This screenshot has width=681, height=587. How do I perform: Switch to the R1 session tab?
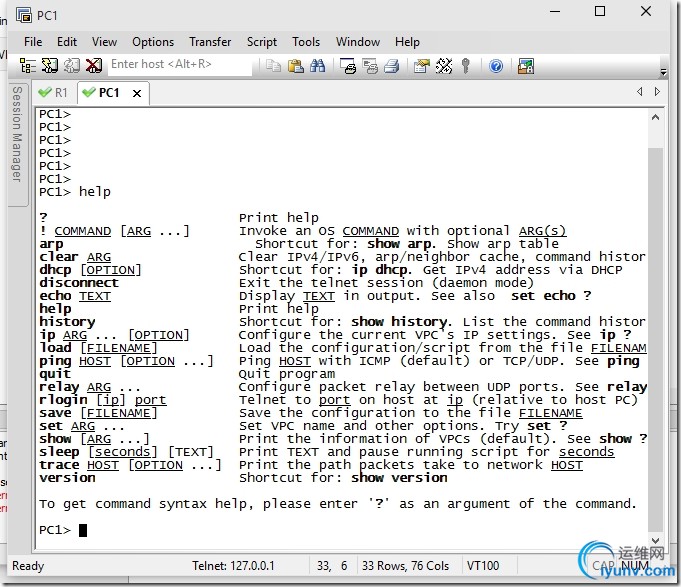[x=53, y=92]
